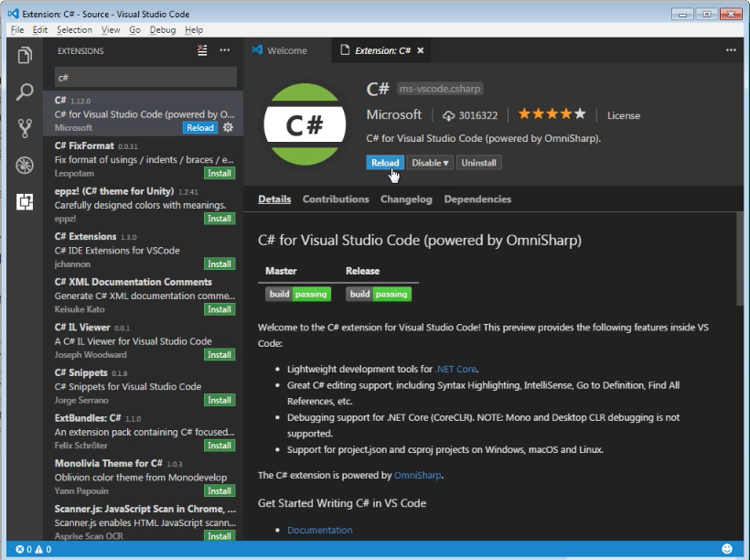Install the eppz! C# theme for Unity
The image size is (750, 560).
pyautogui.click(x=220, y=219)
